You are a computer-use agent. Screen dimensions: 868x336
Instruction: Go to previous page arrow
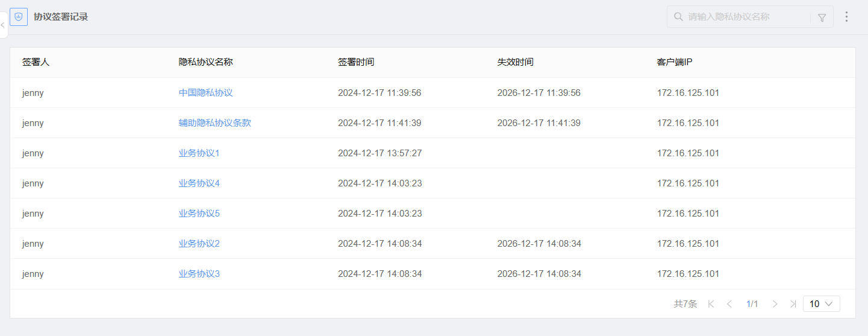[729, 304]
